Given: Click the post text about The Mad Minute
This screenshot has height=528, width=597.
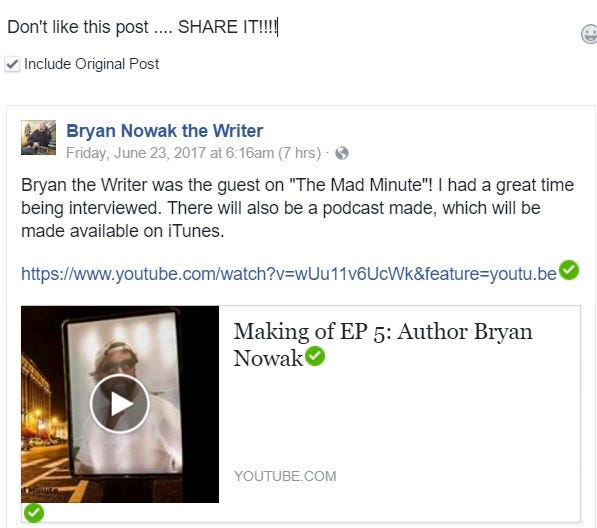Looking at the screenshot, I should (x=297, y=208).
